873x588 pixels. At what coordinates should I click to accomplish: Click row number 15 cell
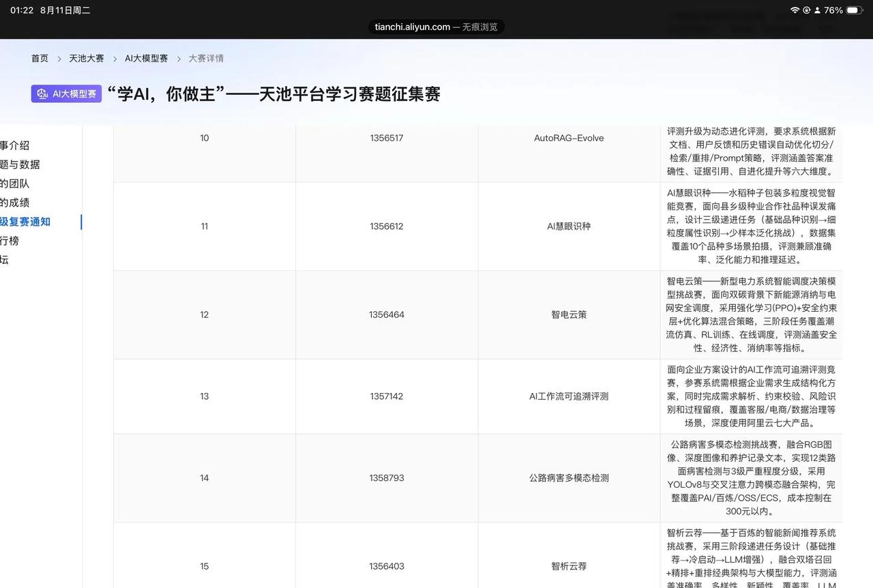click(x=205, y=566)
